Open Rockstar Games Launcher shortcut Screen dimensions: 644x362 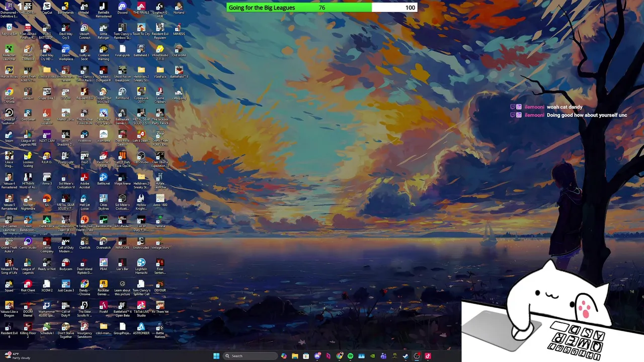click(103, 287)
